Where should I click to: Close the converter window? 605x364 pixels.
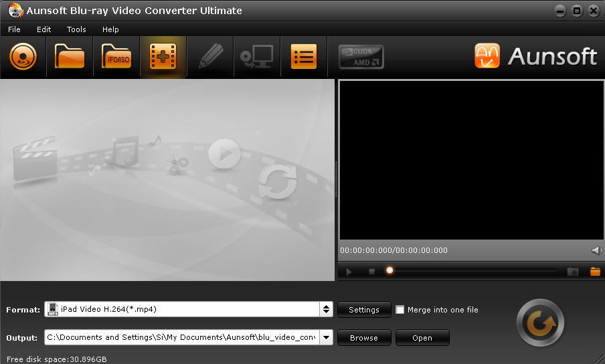coord(594,11)
